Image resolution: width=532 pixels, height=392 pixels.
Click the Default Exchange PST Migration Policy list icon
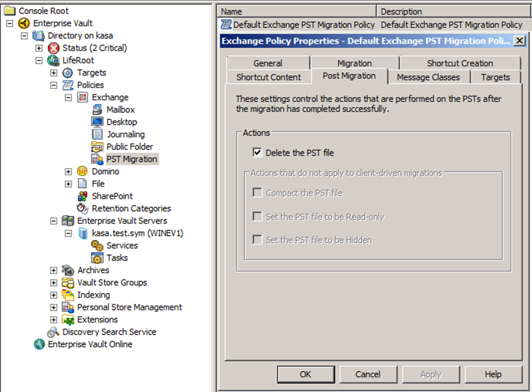(x=226, y=24)
